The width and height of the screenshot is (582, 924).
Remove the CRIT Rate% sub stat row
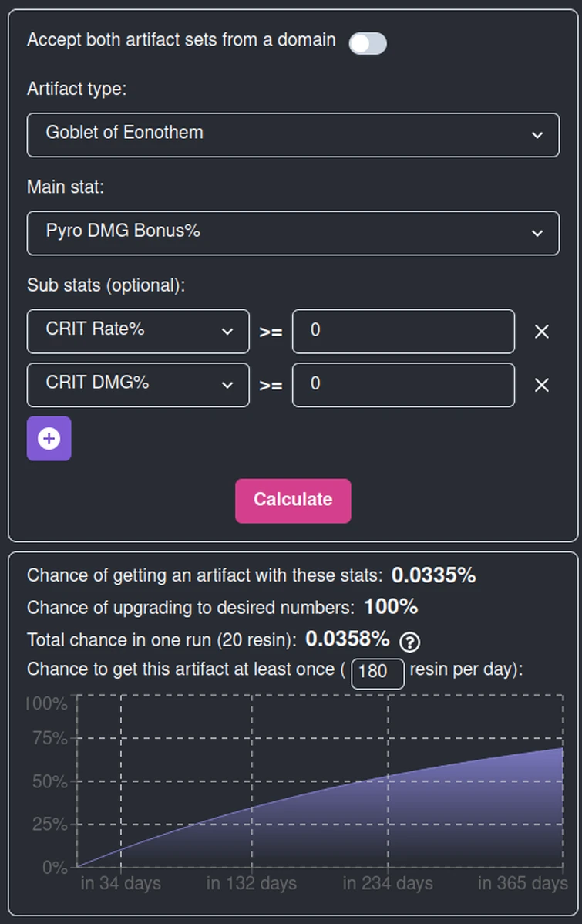(542, 332)
